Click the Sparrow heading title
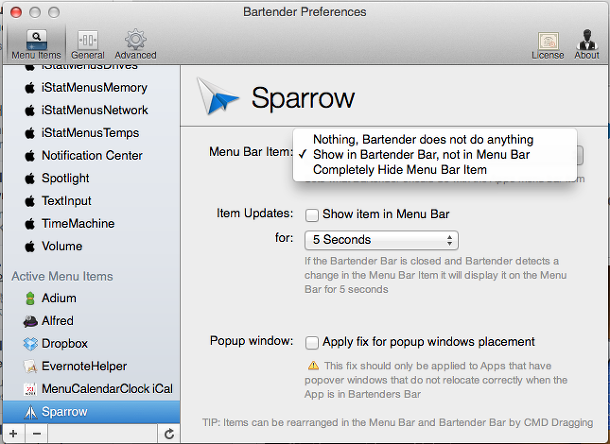Image resolution: width=610 pixels, height=444 pixels. [x=303, y=98]
